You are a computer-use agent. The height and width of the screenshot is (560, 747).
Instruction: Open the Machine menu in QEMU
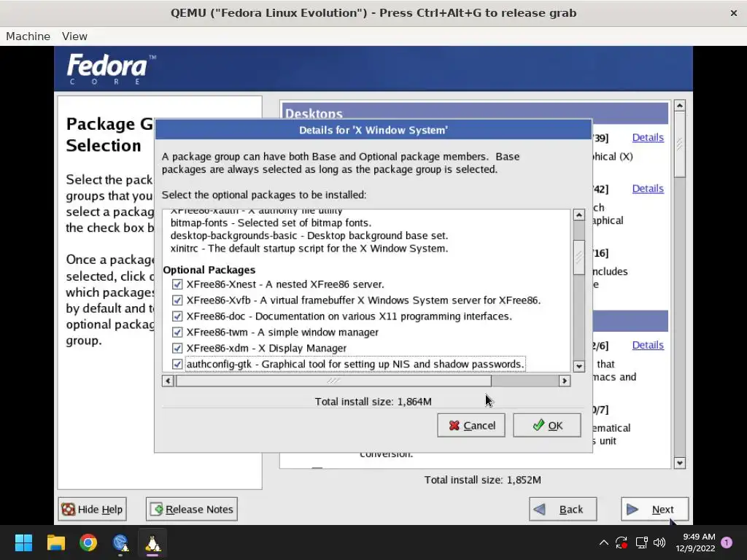pyautogui.click(x=28, y=36)
